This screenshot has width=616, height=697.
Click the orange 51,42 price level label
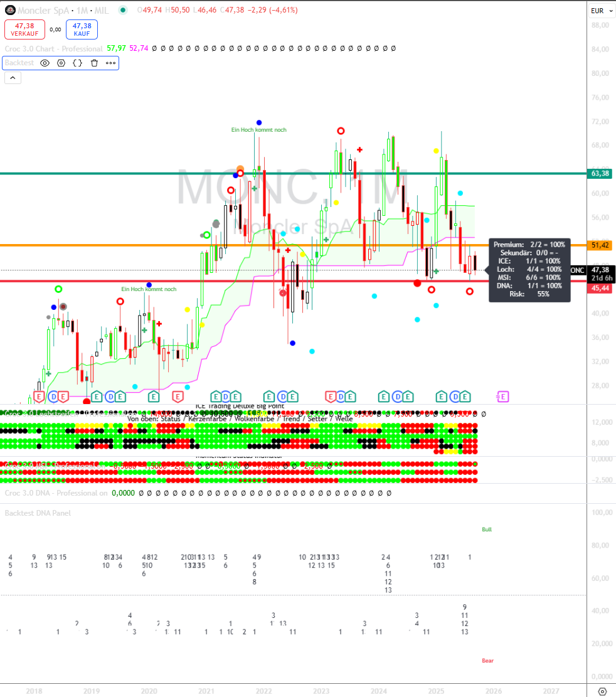click(x=600, y=245)
